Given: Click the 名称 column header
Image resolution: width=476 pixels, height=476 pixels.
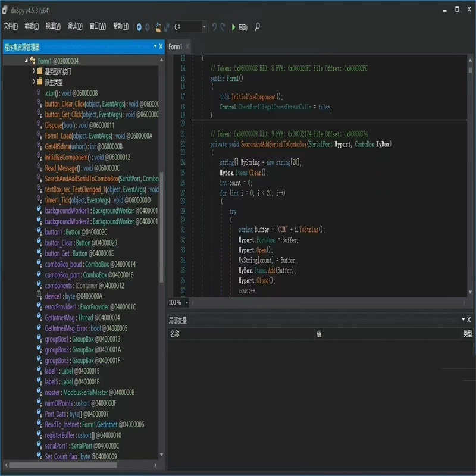Looking at the screenshot, I should tap(175, 334).
